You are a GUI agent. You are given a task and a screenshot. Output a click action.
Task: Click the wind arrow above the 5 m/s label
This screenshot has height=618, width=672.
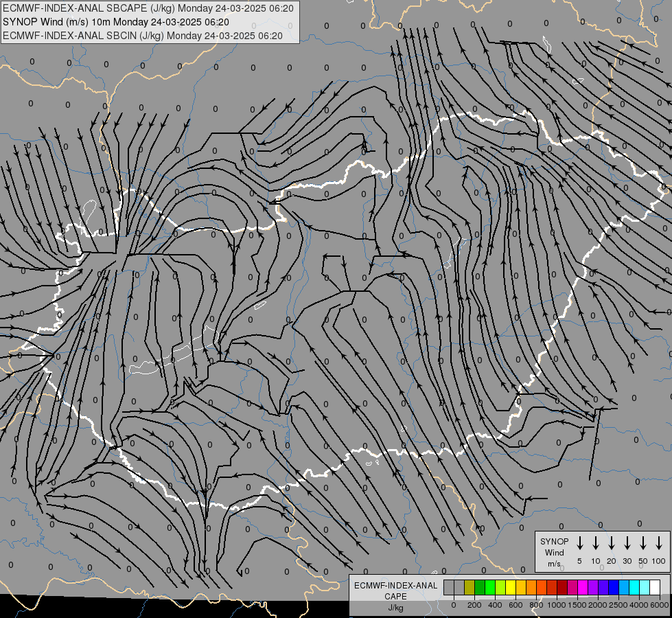580,543
